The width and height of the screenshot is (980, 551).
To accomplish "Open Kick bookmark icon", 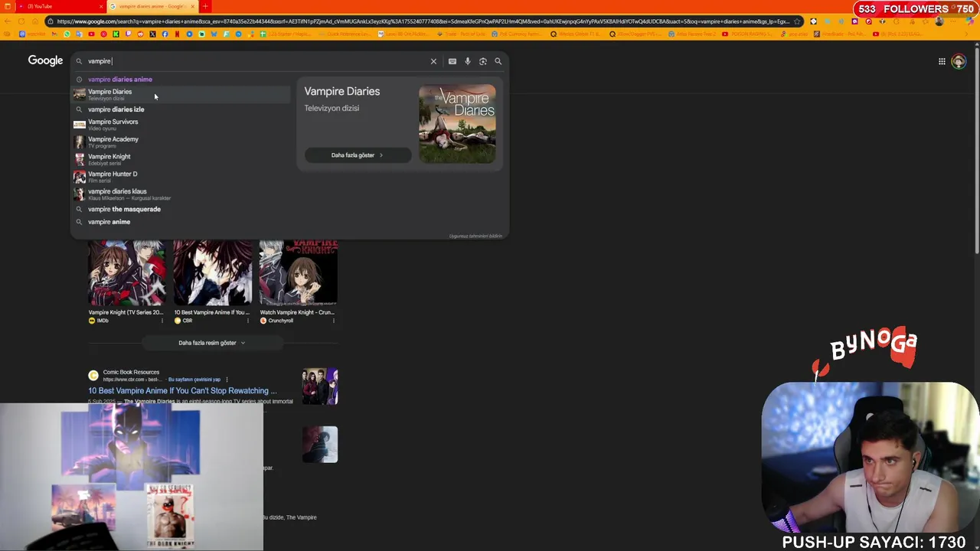I will [x=116, y=34].
